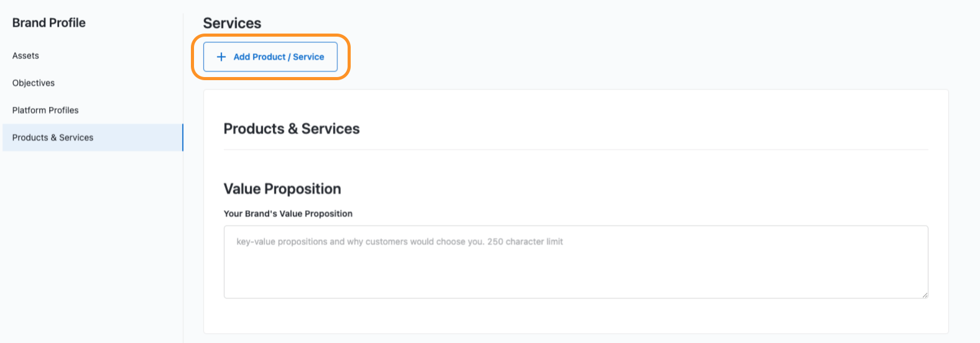The image size is (980, 343).
Task: Go to Objectives in Brand Profile sidebar
Action: pyautogui.click(x=34, y=83)
